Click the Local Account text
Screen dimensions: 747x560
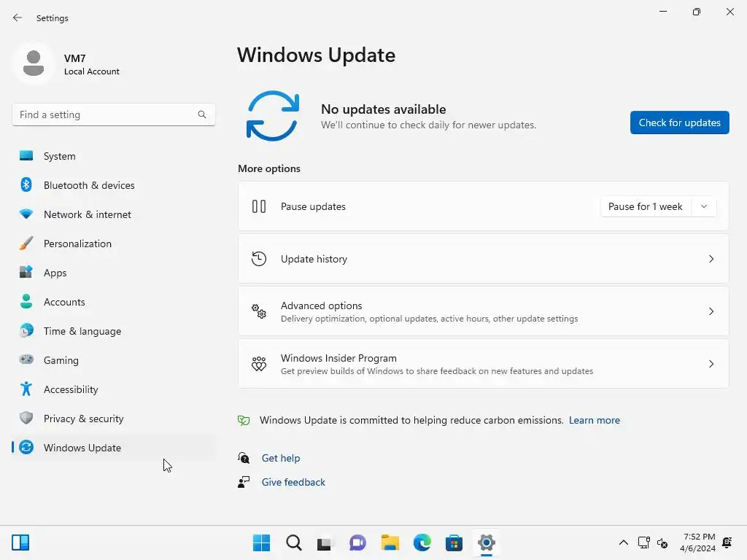tap(91, 71)
